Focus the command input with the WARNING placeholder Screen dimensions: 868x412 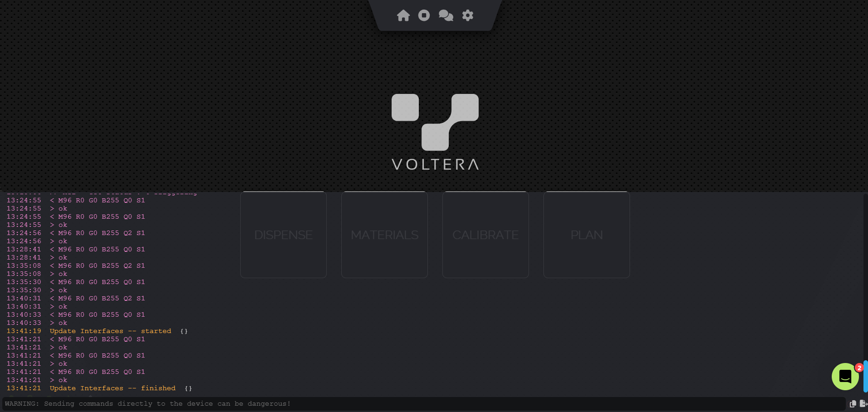[424, 403]
